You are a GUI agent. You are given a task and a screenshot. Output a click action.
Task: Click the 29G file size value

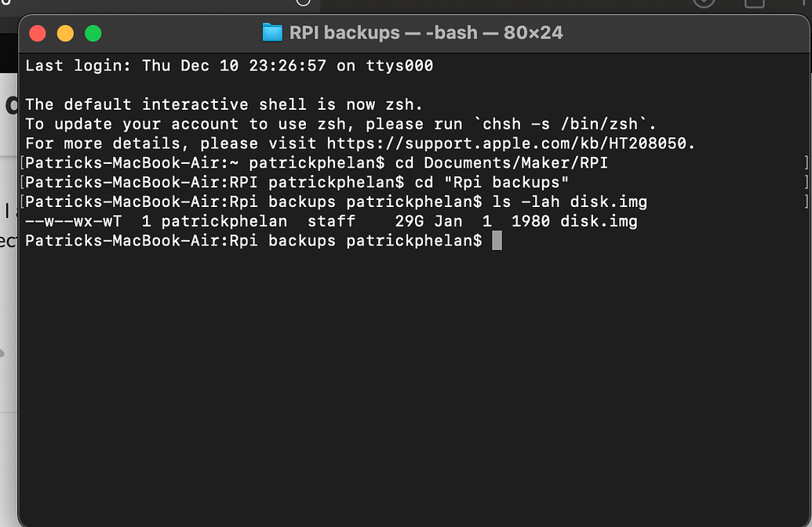pyautogui.click(x=409, y=222)
